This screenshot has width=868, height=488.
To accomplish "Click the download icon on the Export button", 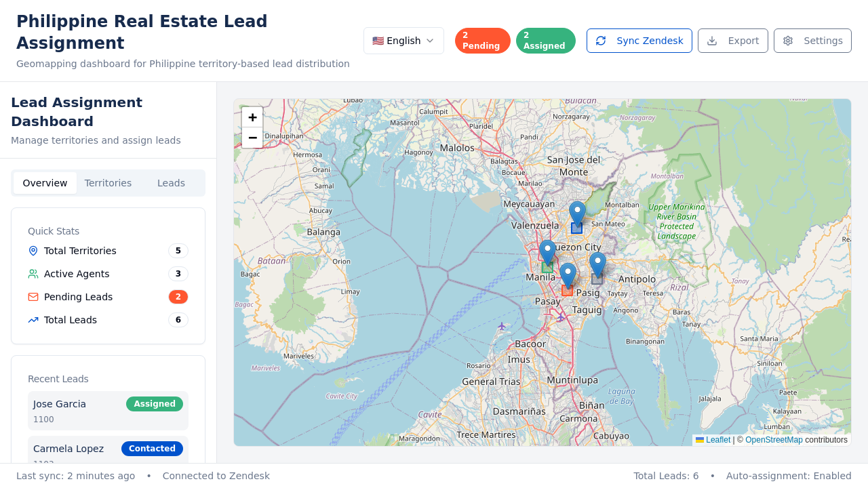I will tap(712, 41).
